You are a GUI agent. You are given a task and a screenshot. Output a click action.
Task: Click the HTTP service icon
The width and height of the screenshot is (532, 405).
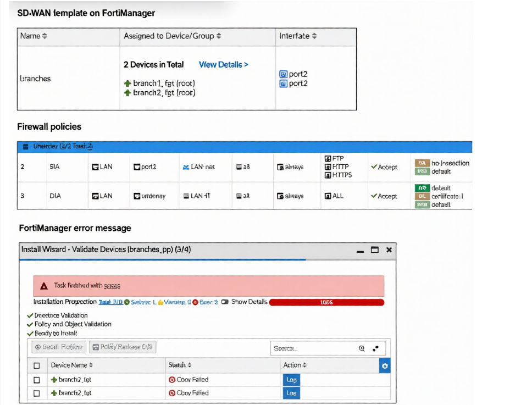click(x=328, y=167)
